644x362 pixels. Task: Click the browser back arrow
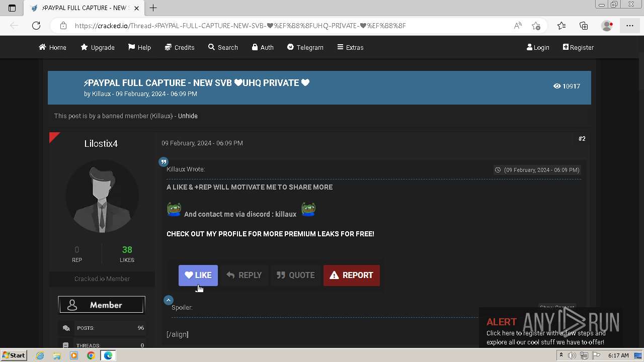point(14,26)
